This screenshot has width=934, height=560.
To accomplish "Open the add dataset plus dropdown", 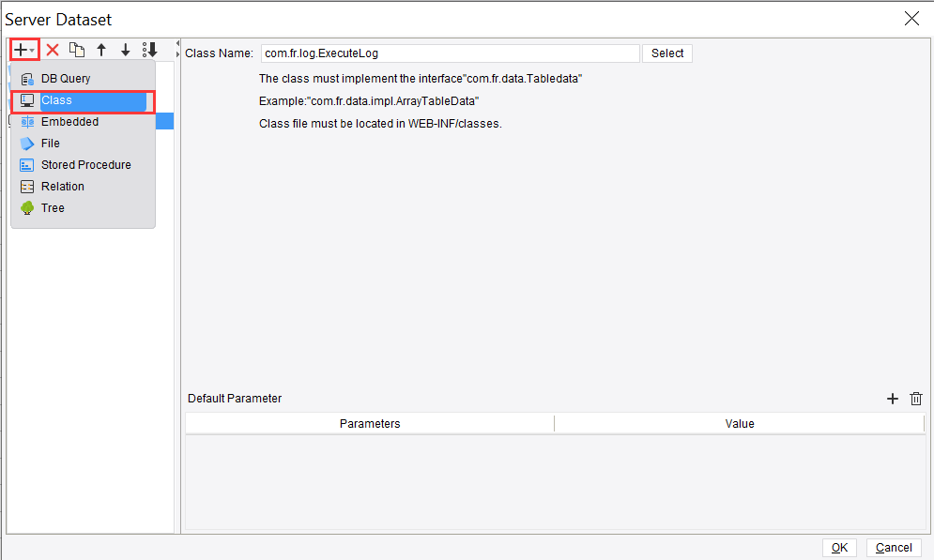I will 24,50.
